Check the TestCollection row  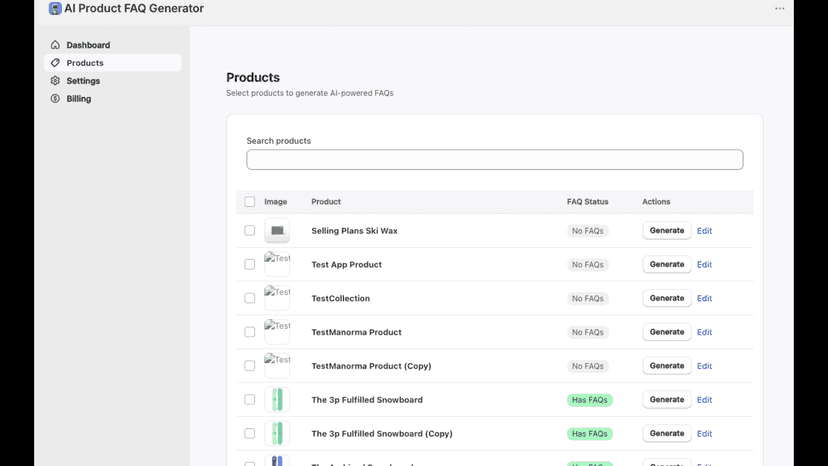pos(250,299)
